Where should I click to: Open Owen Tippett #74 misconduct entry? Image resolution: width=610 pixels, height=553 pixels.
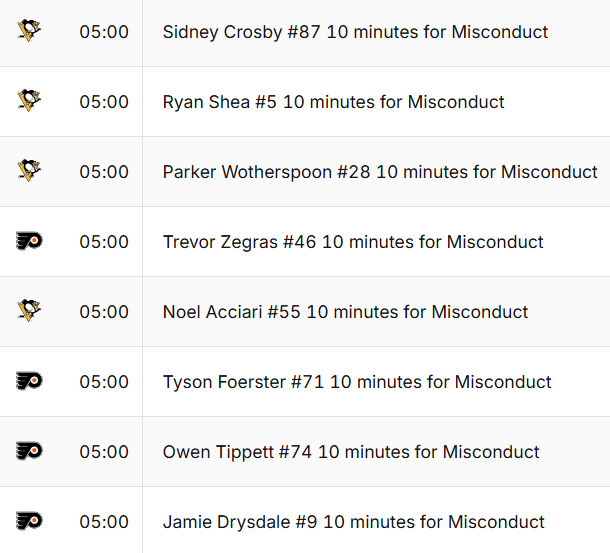pyautogui.click(x=351, y=452)
